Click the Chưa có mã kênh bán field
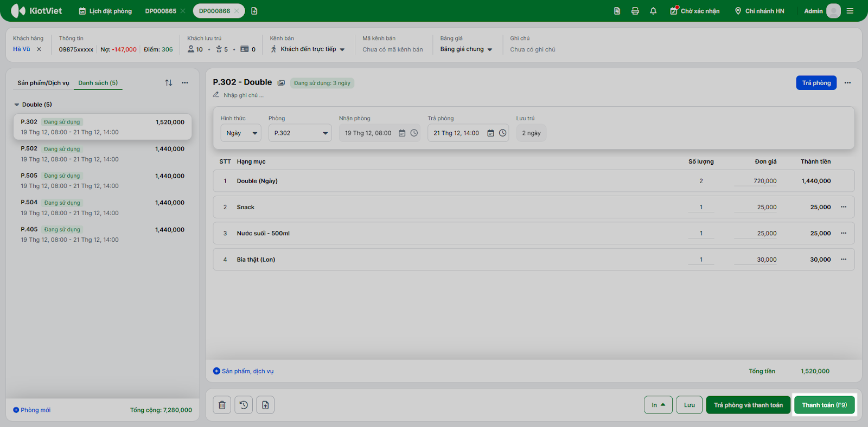The height and width of the screenshot is (427, 868). click(x=393, y=49)
